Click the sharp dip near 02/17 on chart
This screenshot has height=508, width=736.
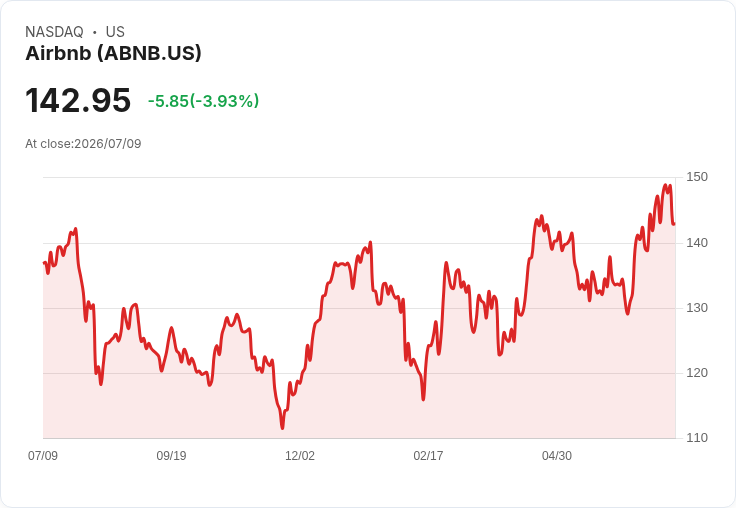(423, 399)
